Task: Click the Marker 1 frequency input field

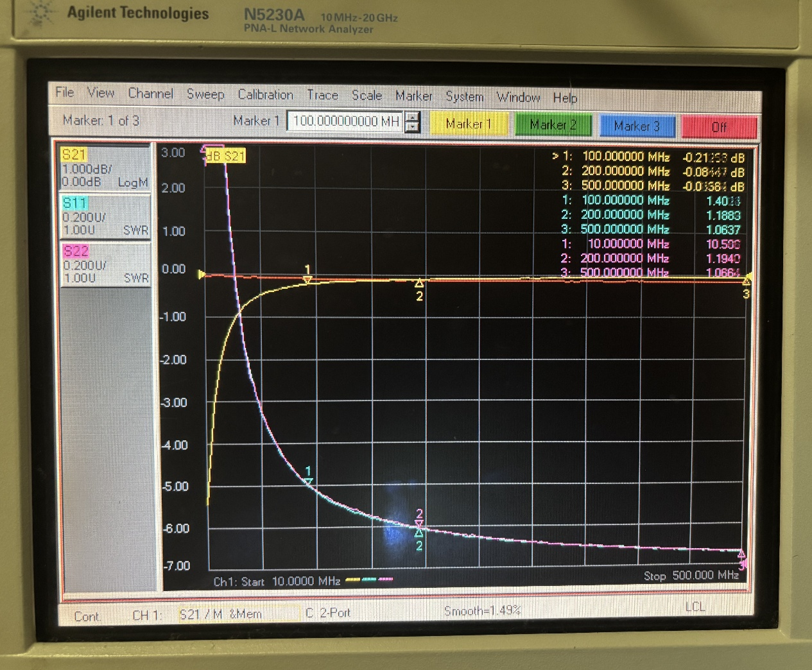Action: coord(345,121)
